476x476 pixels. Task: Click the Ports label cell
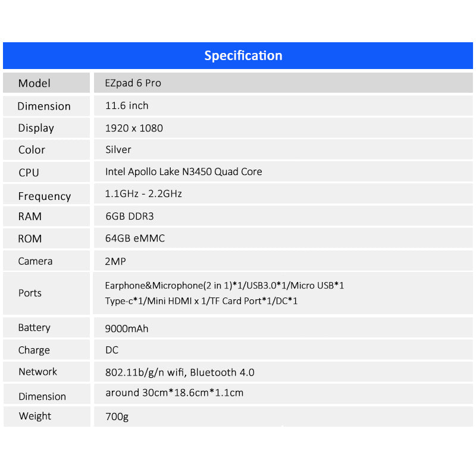(x=30, y=293)
